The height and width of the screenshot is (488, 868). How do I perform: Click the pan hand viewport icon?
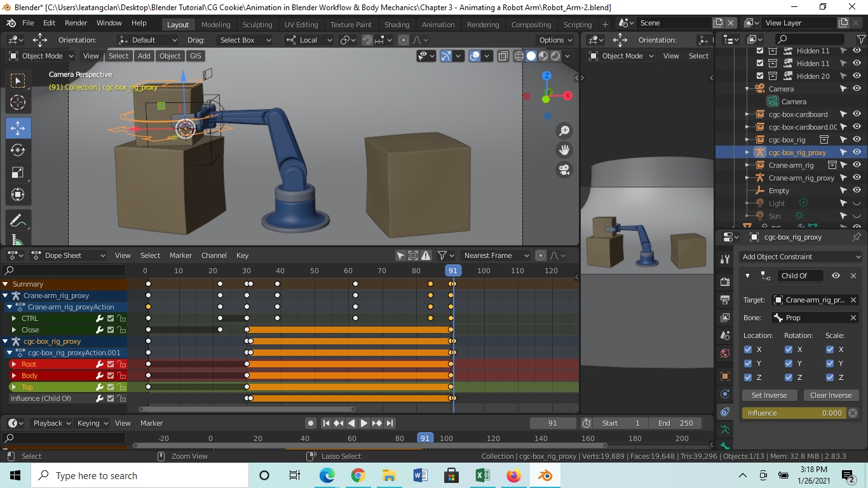564,151
